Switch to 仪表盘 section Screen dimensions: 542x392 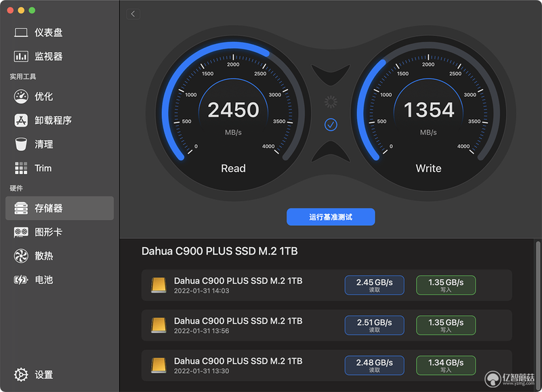click(48, 32)
